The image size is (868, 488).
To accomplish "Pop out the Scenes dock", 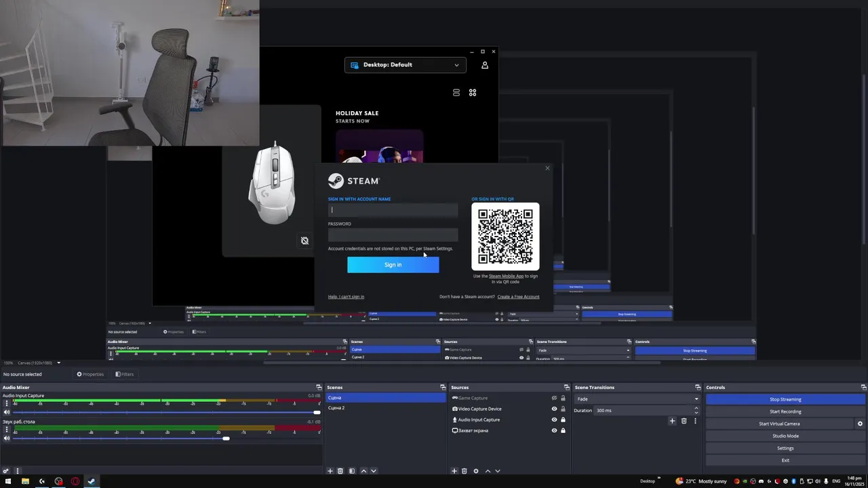I will click(442, 388).
